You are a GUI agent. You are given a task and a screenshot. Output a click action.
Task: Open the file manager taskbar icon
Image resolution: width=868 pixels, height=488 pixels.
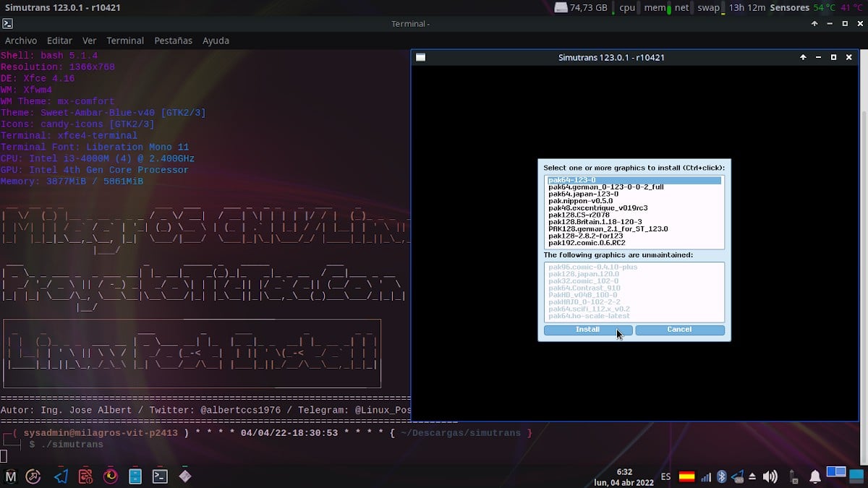coord(135,476)
